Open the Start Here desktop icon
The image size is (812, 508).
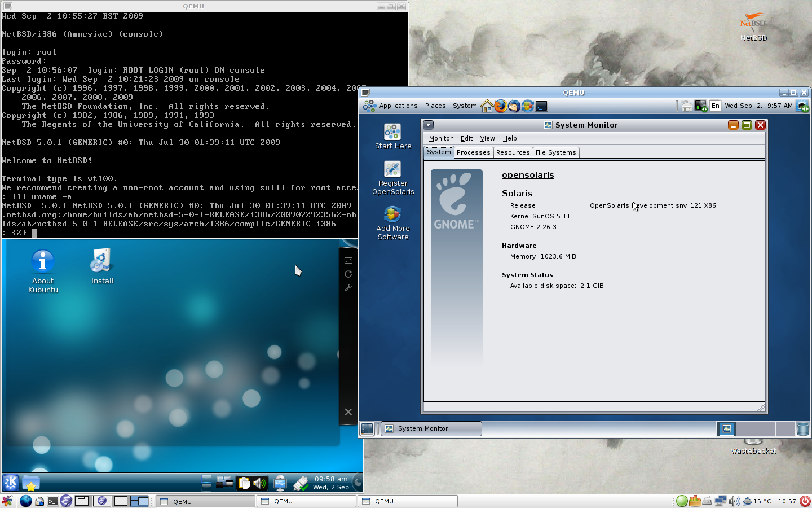[x=393, y=137]
